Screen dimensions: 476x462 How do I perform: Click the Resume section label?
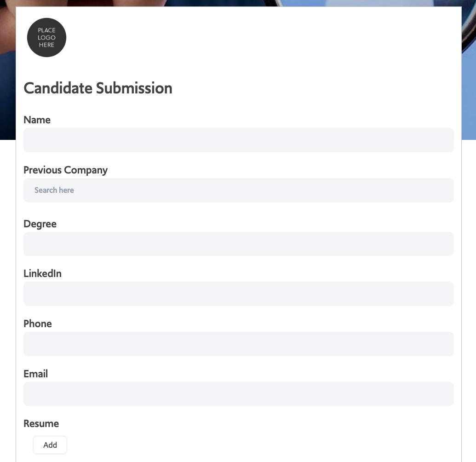tap(41, 423)
